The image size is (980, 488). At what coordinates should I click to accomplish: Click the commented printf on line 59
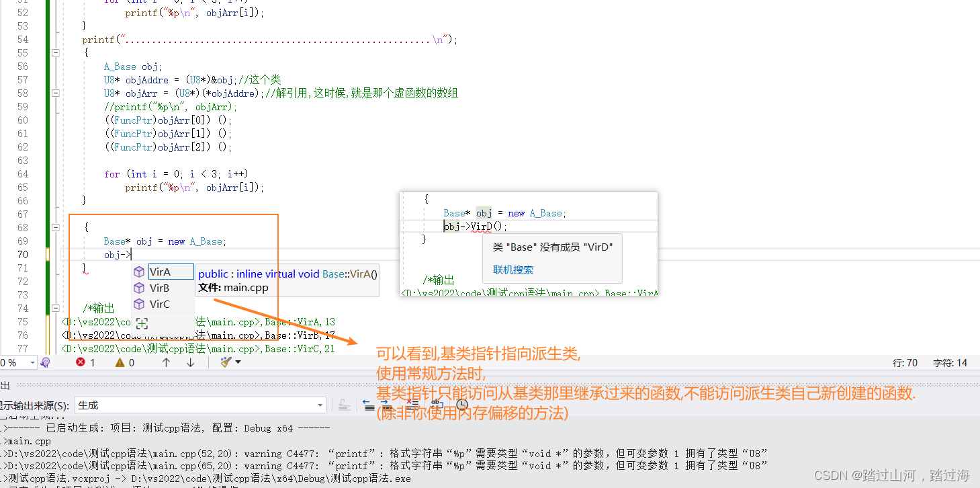(x=171, y=107)
